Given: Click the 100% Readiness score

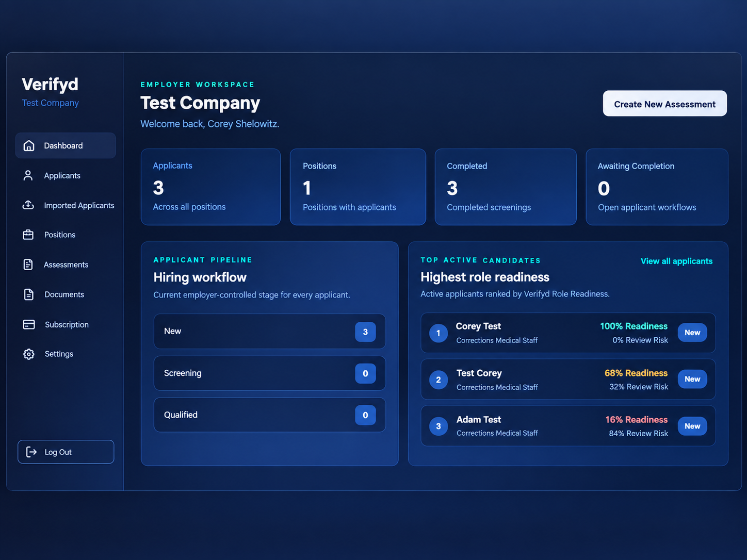Looking at the screenshot, I should 634,326.
